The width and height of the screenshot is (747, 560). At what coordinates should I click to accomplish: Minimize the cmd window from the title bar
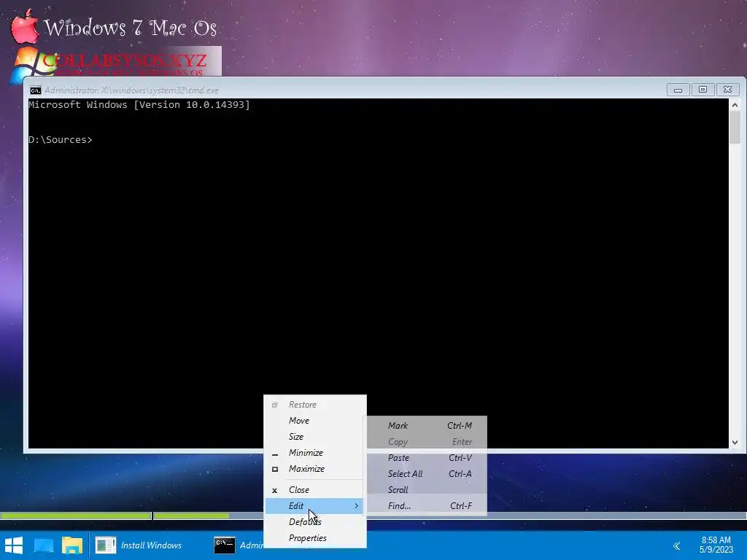click(678, 90)
